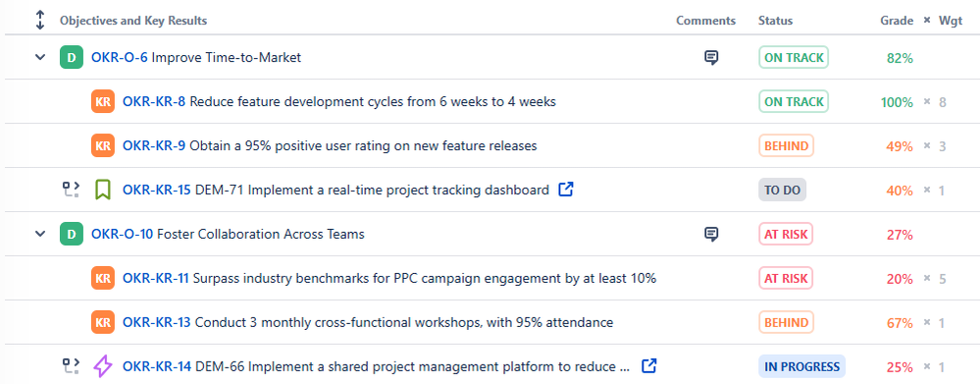Screen dimensions: 980x384
Task: Click the 100% grade of OKR-KR-8
Action: [x=897, y=102]
